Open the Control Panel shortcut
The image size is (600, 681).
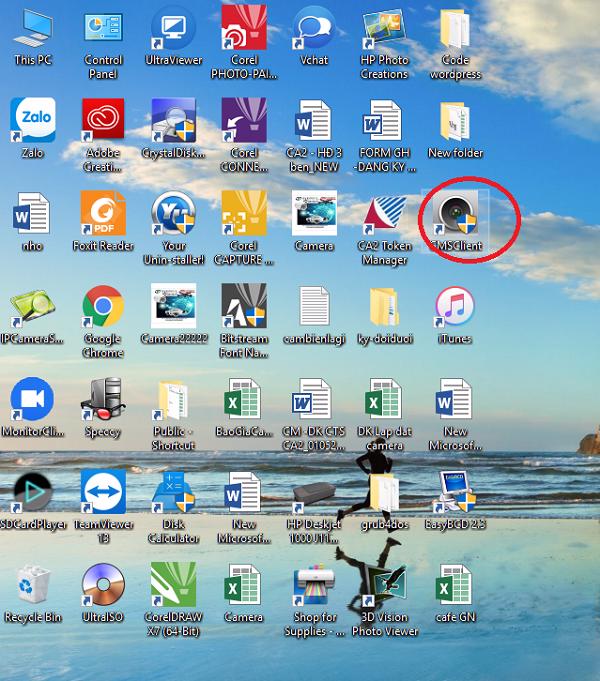[x=103, y=29]
